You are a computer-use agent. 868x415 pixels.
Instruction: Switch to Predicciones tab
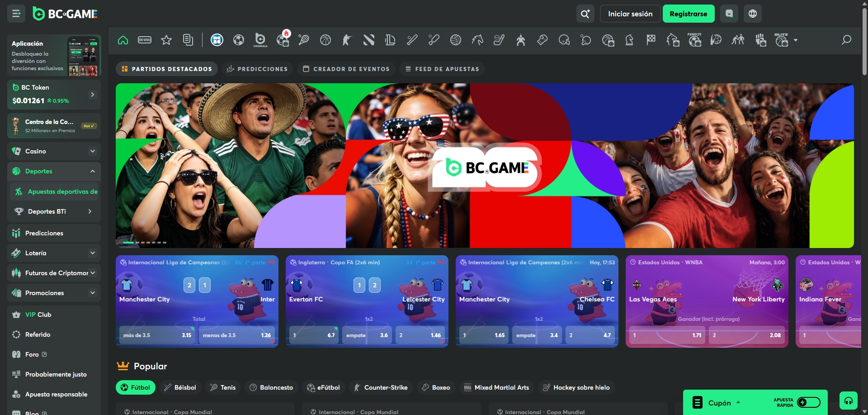(257, 69)
